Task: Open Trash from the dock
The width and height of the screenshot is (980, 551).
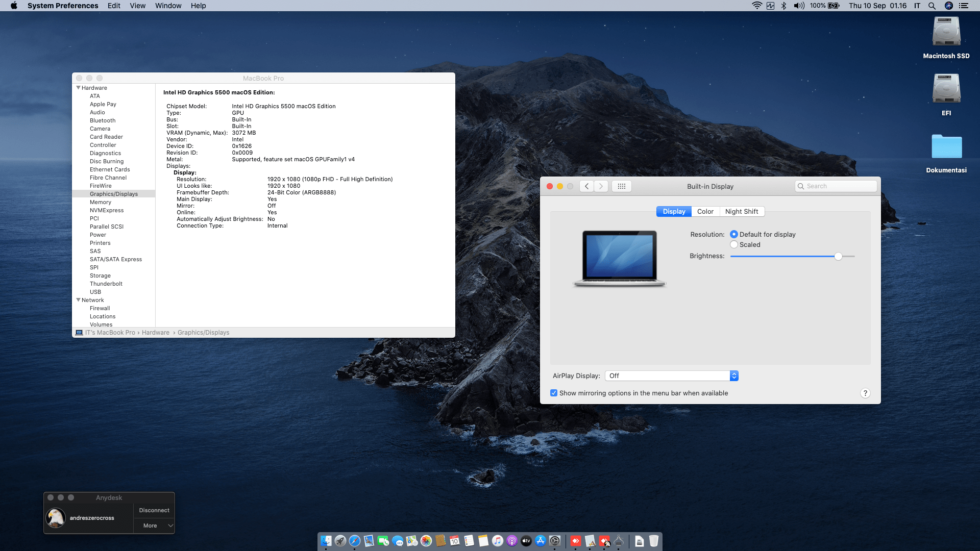Action: [654, 541]
